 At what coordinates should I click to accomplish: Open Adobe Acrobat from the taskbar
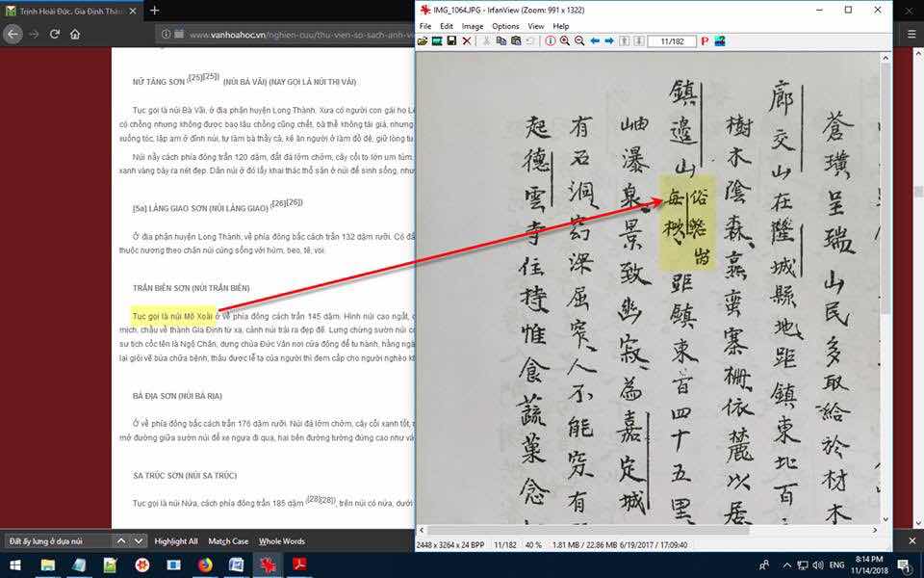(300, 565)
